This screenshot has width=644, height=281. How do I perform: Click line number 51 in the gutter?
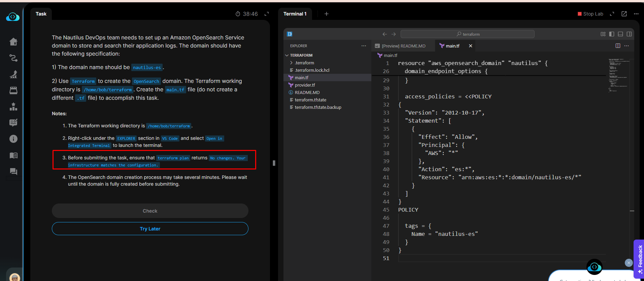(x=386, y=258)
